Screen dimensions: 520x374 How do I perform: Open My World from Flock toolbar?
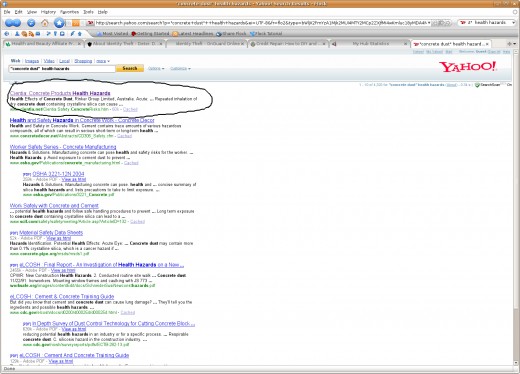point(7,34)
